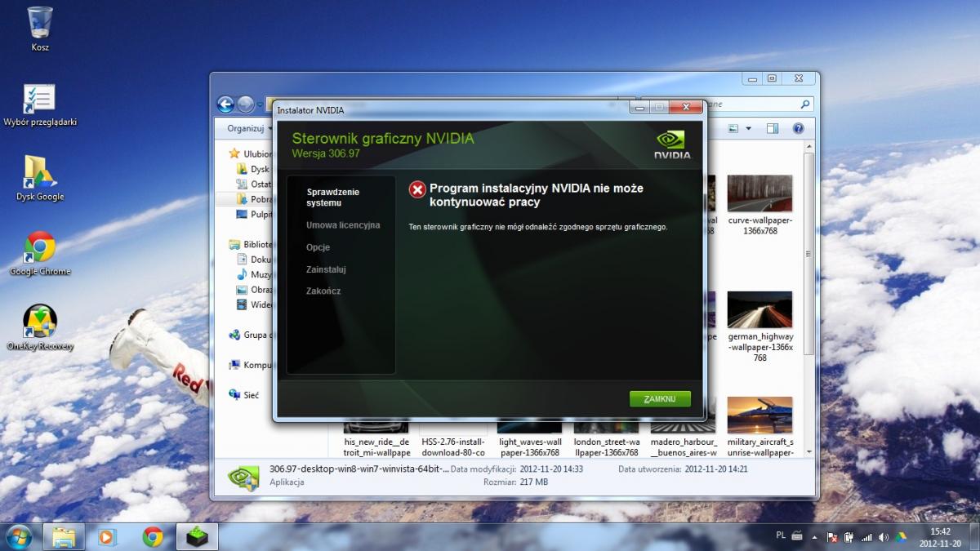Click the power plug tray icon
Viewport: 980px width, 551px height.
click(849, 537)
